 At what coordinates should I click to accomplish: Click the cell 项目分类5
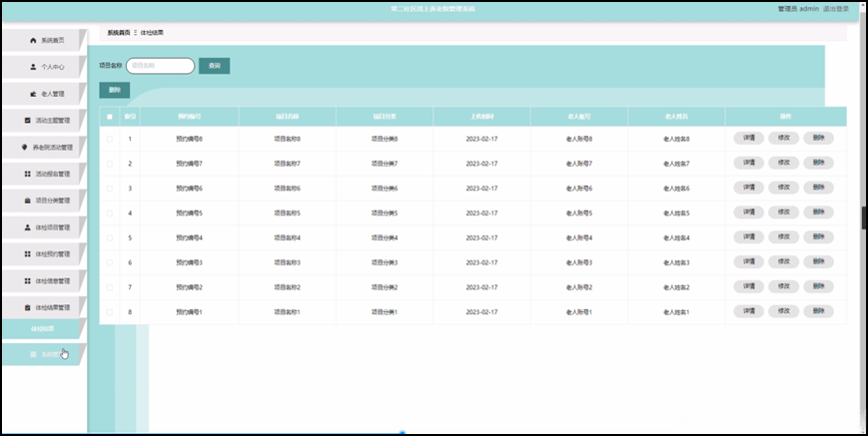coord(385,214)
